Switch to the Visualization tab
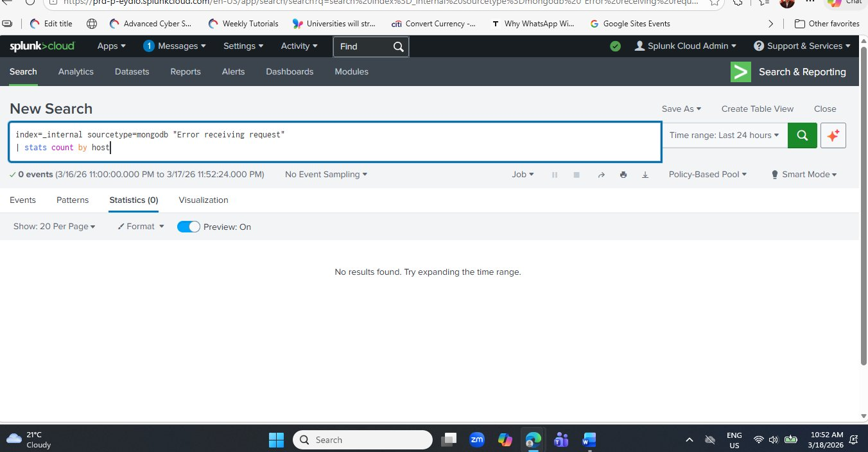Screen dimensions: 868x452 (203, 200)
